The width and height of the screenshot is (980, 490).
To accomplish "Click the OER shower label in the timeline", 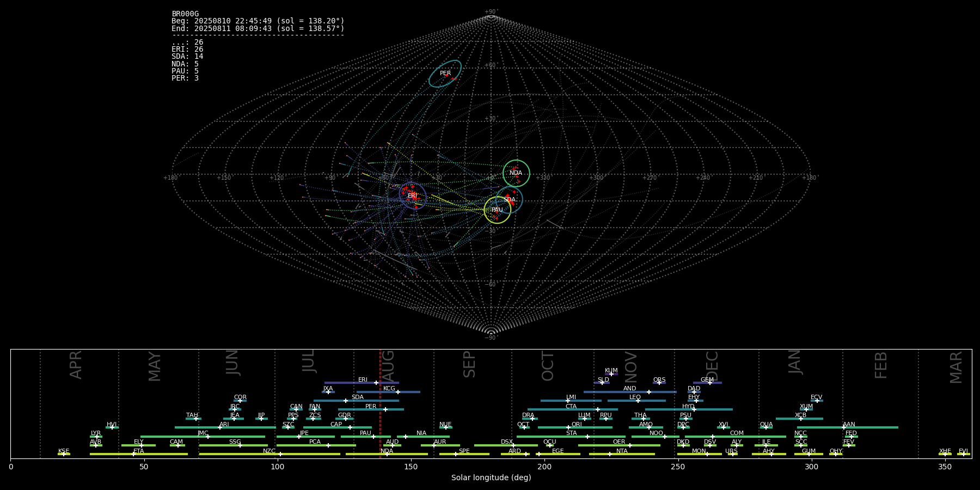I will (x=619, y=442).
